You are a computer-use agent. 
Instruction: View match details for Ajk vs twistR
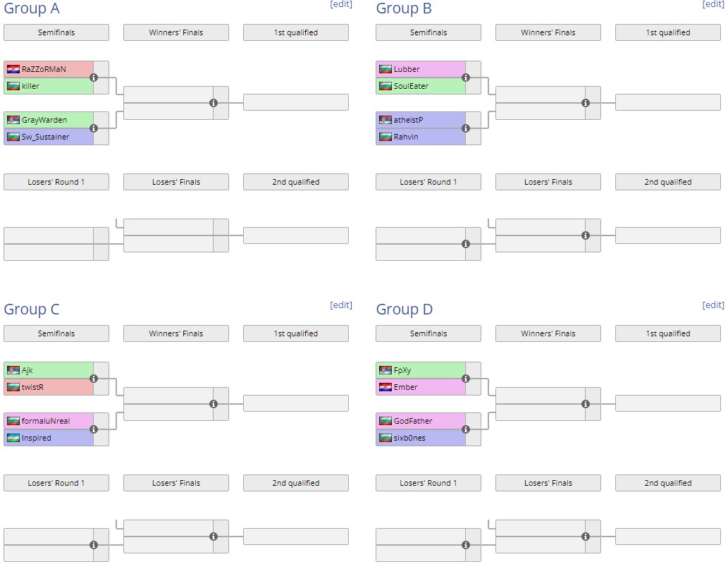tap(94, 379)
